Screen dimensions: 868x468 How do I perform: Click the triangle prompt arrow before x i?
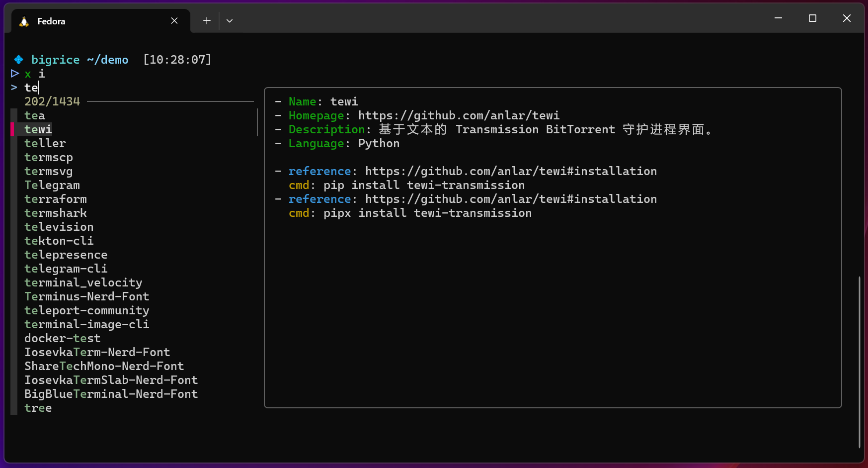coord(15,74)
